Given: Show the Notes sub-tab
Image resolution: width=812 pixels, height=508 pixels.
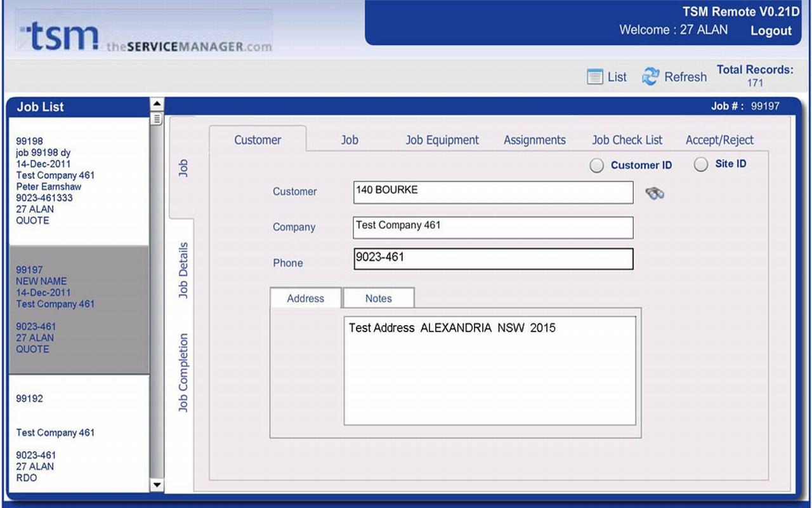Looking at the screenshot, I should pyautogui.click(x=379, y=298).
